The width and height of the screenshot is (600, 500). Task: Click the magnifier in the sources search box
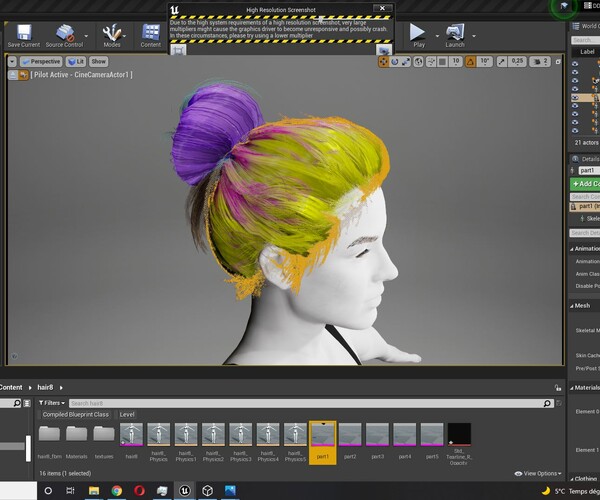(x=17, y=403)
